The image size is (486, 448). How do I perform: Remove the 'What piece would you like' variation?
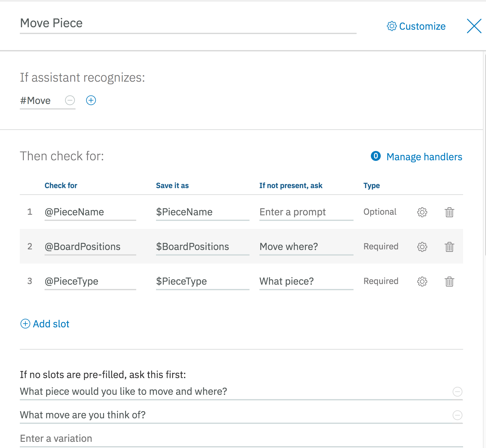click(x=457, y=392)
